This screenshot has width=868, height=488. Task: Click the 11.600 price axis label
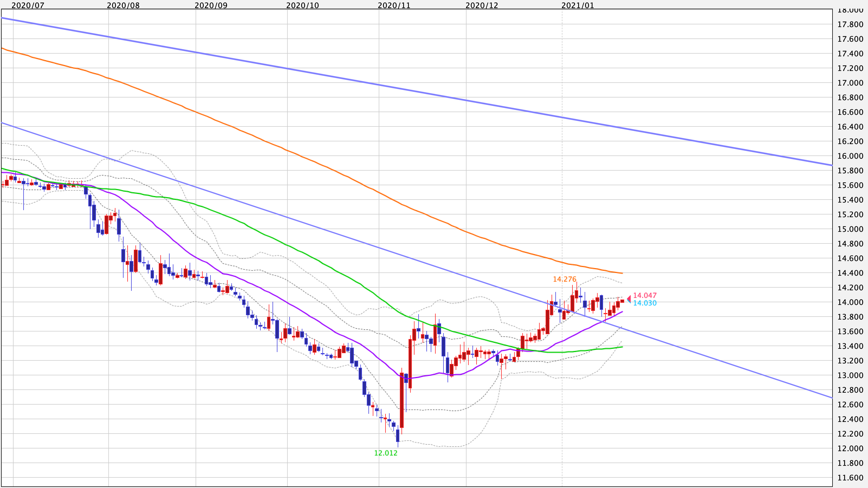click(x=850, y=477)
